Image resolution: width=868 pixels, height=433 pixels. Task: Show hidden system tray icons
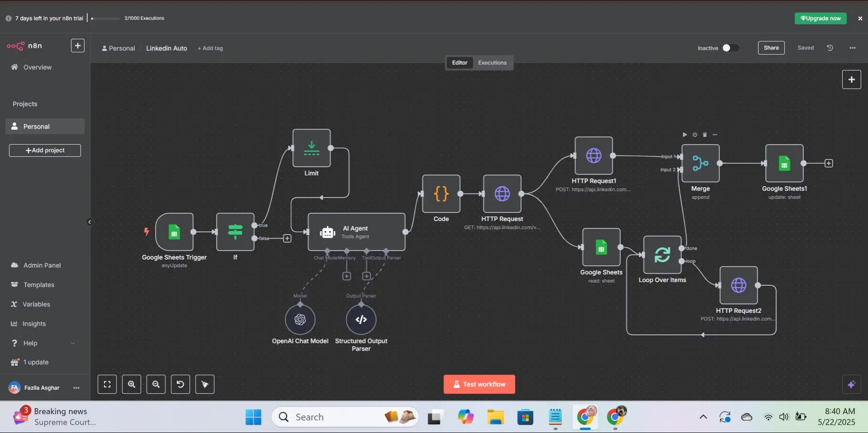coord(703,417)
